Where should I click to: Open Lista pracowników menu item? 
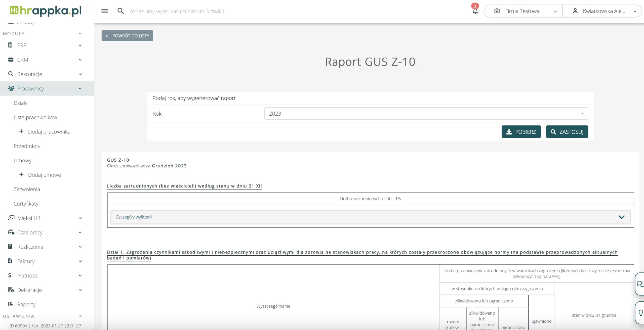click(35, 117)
